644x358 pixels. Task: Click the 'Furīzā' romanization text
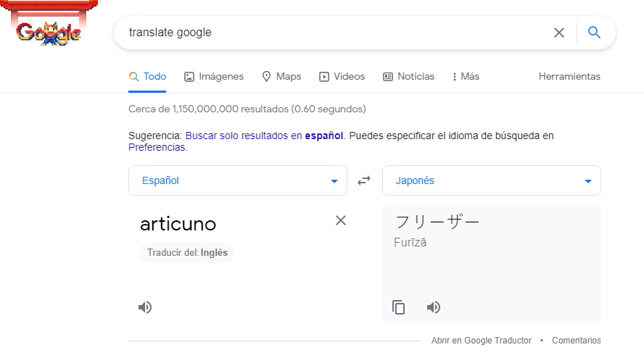click(410, 243)
